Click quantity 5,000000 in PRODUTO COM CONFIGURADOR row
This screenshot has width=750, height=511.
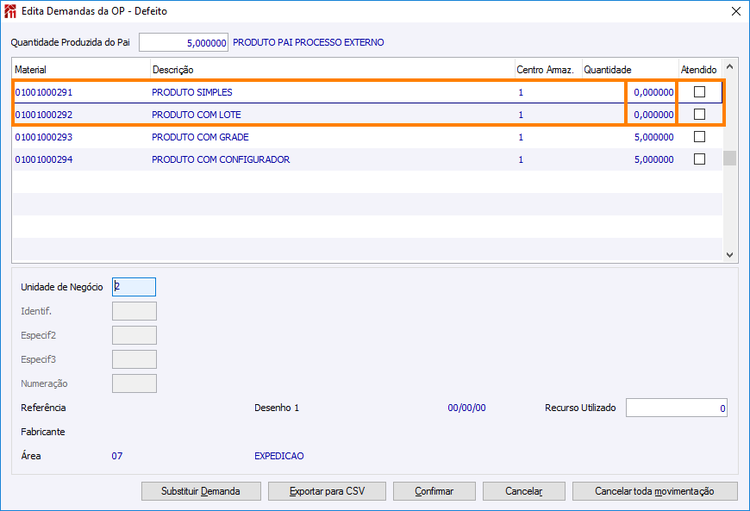pyautogui.click(x=653, y=159)
